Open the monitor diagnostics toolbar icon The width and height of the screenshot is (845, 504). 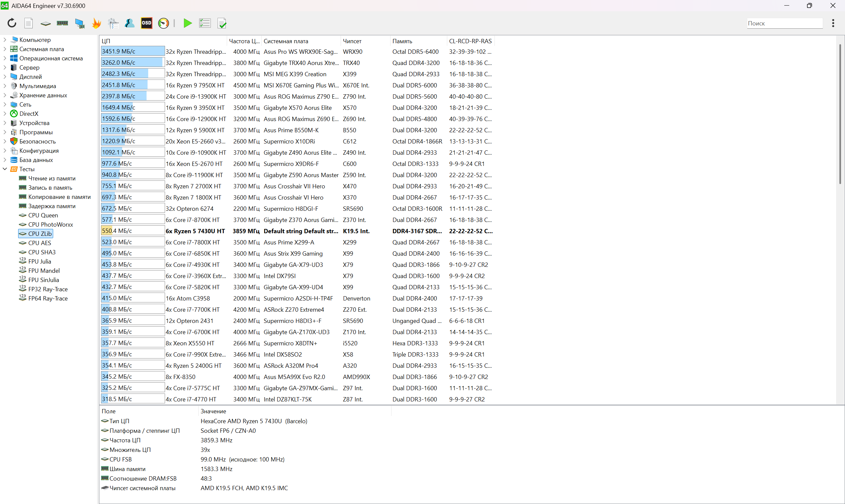(80, 23)
